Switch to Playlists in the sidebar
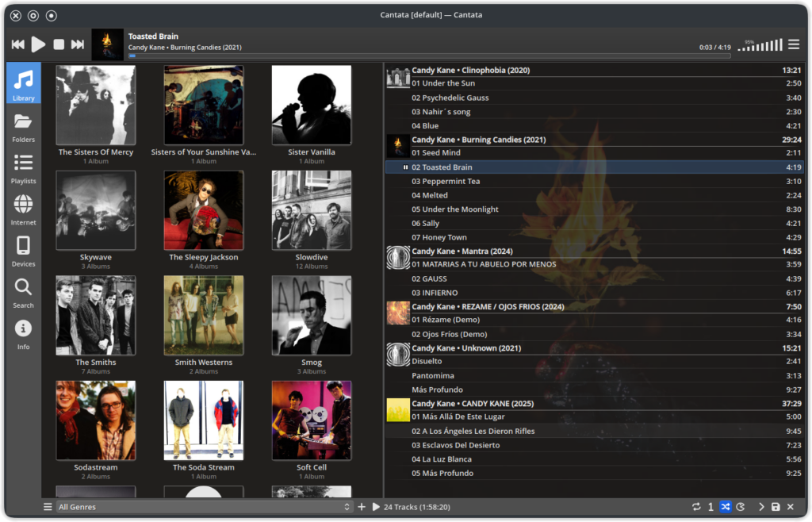Viewport: 812px width, 522px height. [24, 168]
